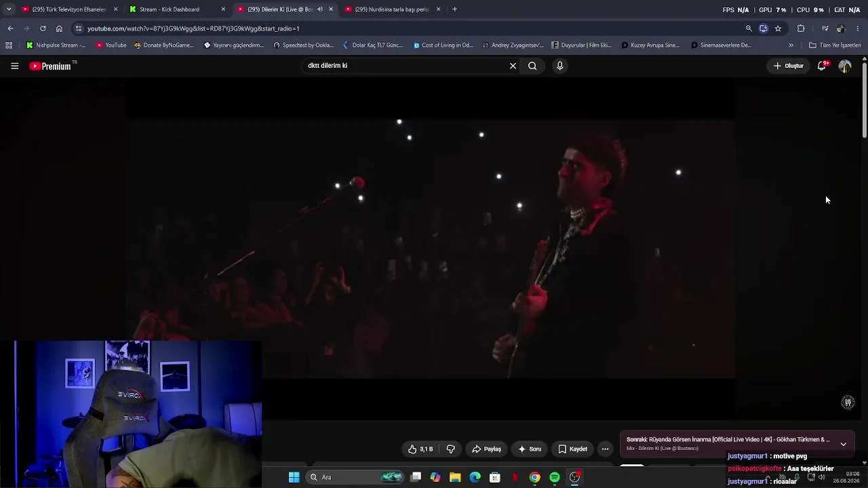Open the YouTube bookmark
Screen dimensions: 868x488
[x=111, y=45]
